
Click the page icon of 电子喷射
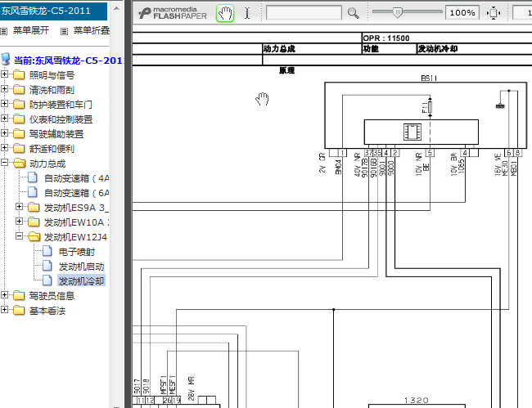[47, 251]
